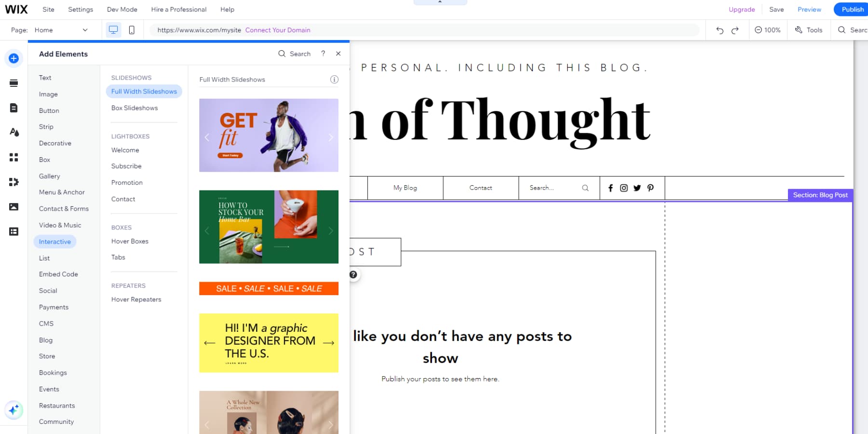Open the Content Manager panel
The width and height of the screenshot is (868, 434).
[x=14, y=231]
